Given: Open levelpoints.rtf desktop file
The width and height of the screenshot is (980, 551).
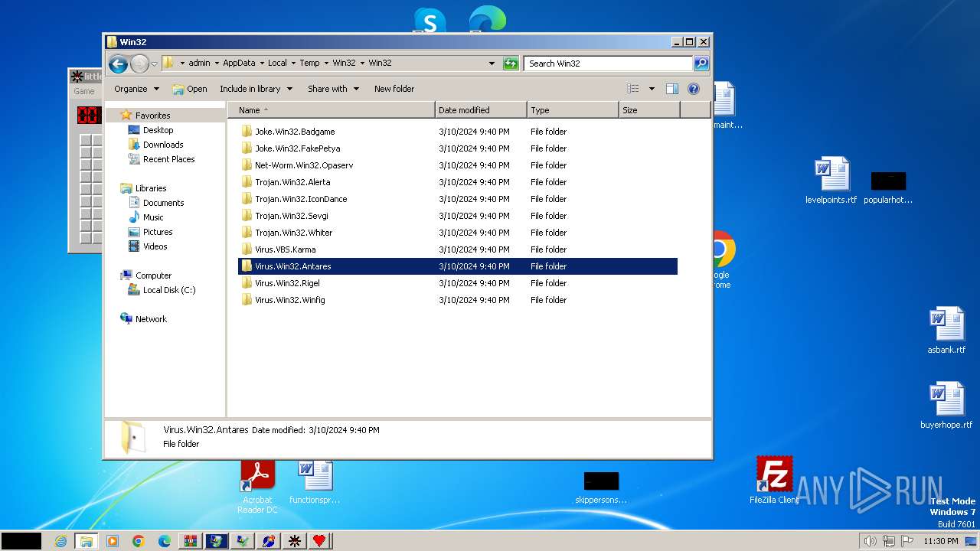Looking at the screenshot, I should tap(831, 181).
